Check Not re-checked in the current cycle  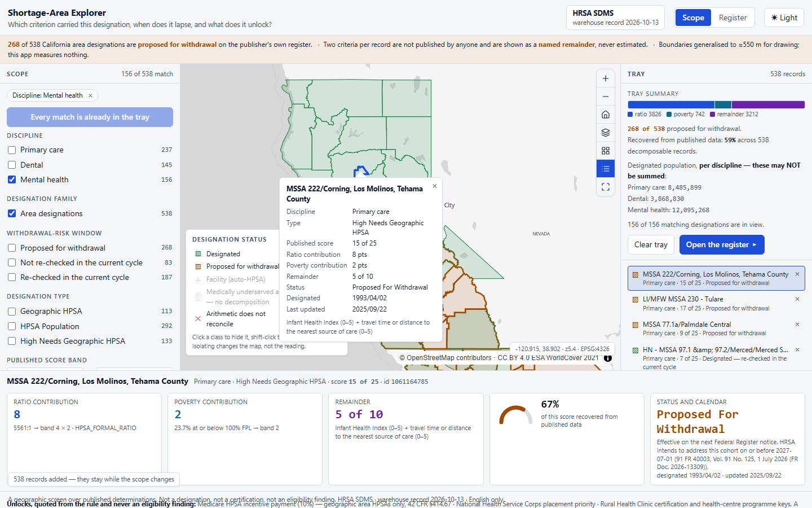12,262
